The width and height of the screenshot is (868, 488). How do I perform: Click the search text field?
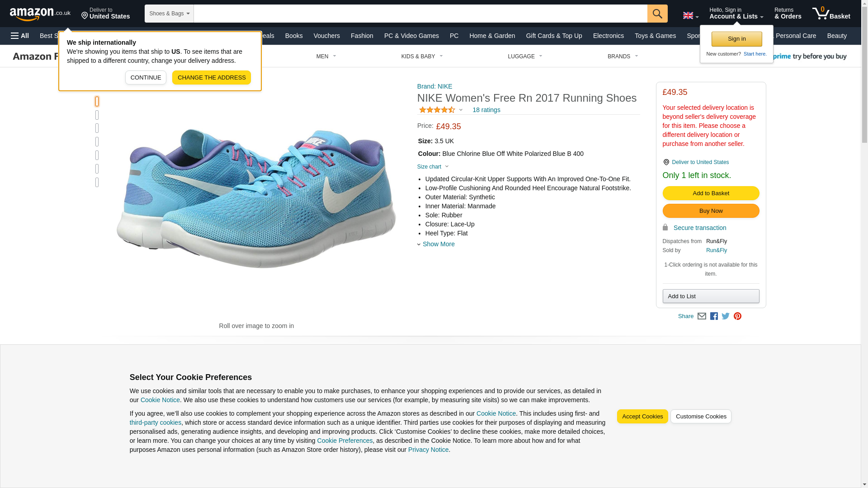(420, 14)
